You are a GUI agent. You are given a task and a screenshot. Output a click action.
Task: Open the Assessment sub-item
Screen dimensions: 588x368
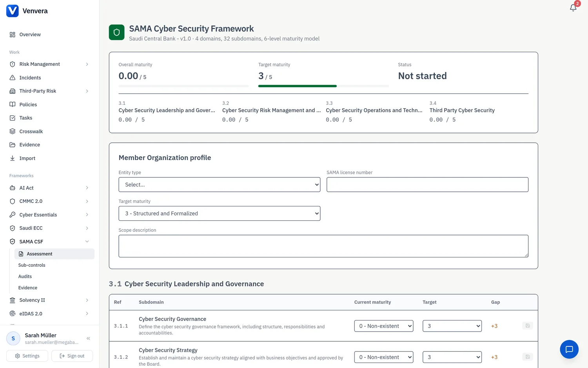coord(54,254)
